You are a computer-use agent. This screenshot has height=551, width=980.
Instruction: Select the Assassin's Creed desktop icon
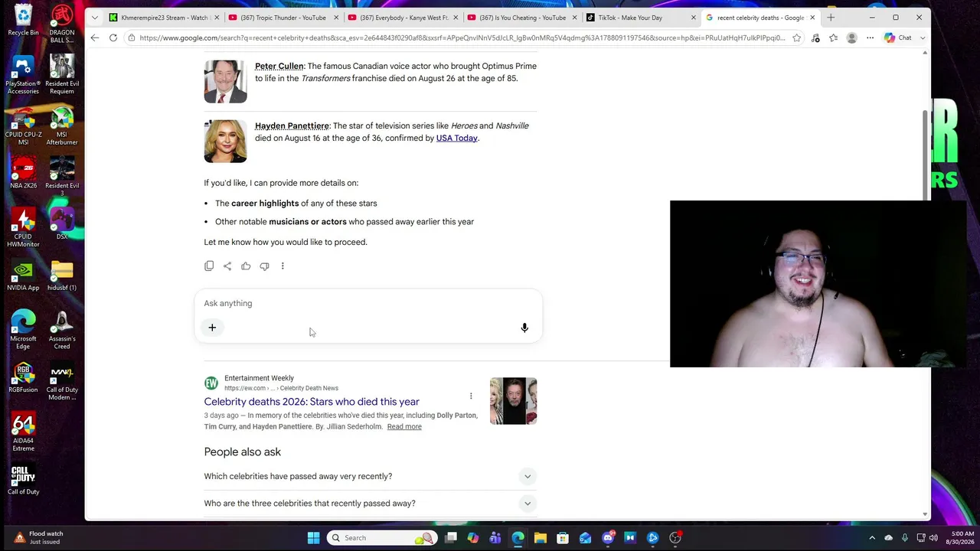62,331
